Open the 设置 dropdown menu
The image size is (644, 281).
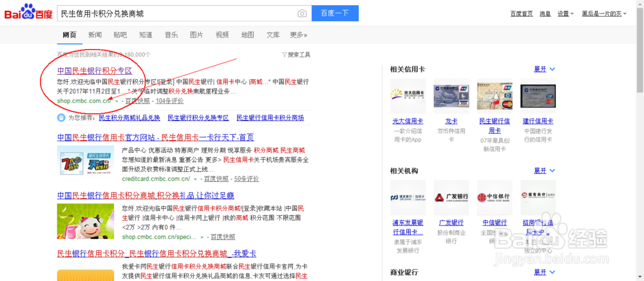click(x=565, y=14)
